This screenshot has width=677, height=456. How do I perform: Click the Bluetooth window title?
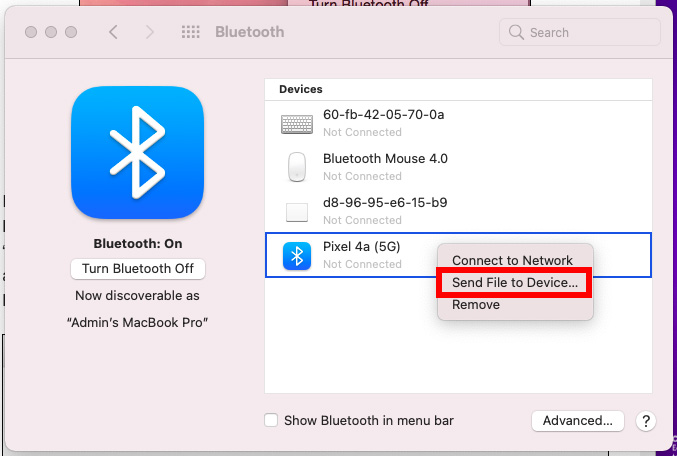tap(250, 32)
